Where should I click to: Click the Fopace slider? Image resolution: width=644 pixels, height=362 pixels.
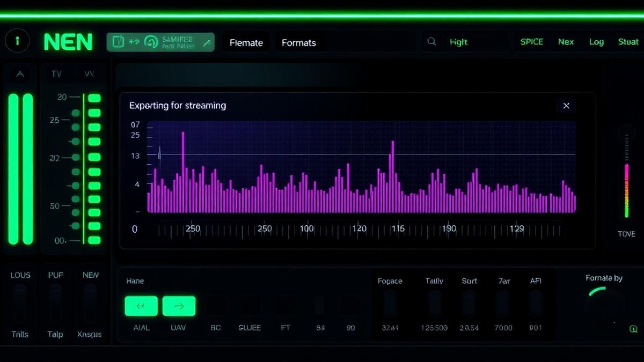pos(390,304)
